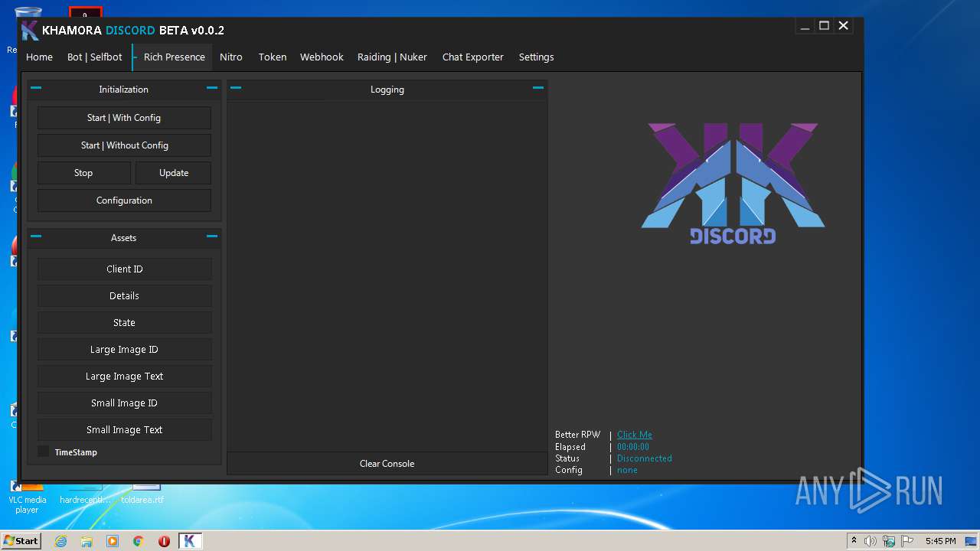The image size is (980, 551).
Task: Go to the Home tab
Action: (x=40, y=57)
